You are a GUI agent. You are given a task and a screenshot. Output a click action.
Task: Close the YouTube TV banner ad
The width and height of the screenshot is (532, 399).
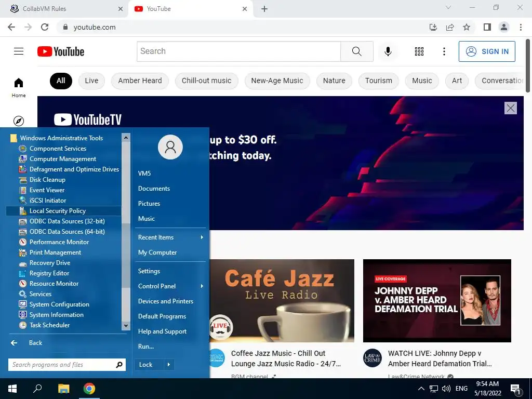point(510,108)
